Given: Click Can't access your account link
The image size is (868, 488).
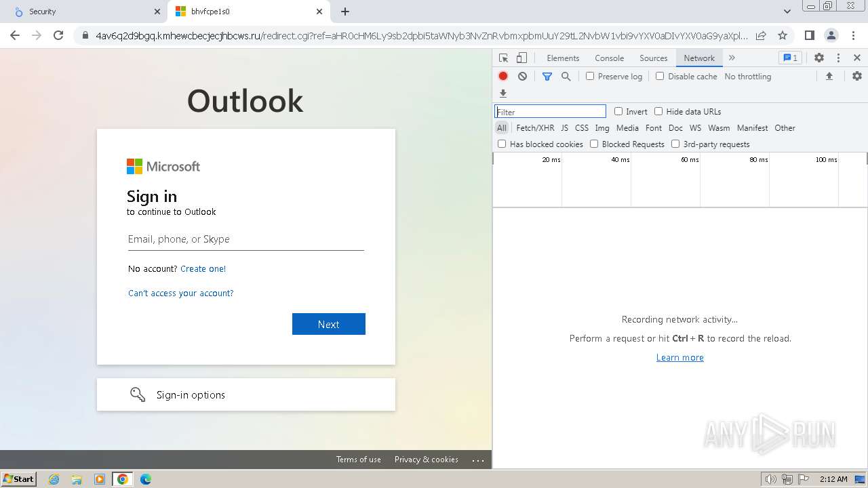Looking at the screenshot, I should pyautogui.click(x=181, y=293).
